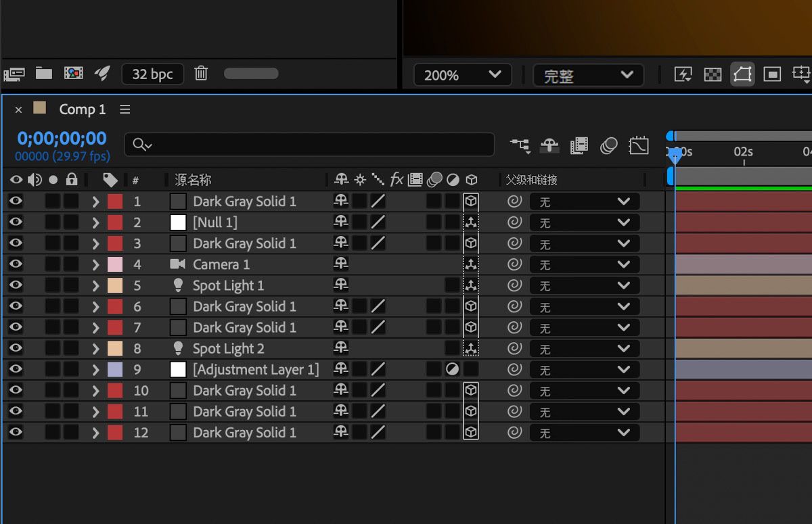Enable motion blur for the composition
Viewport: 812px width, 524px height.
pos(609,145)
